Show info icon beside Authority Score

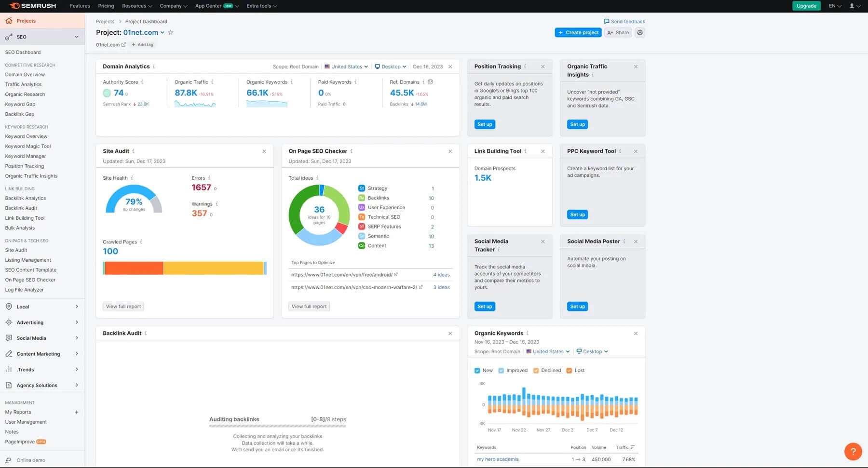(142, 82)
